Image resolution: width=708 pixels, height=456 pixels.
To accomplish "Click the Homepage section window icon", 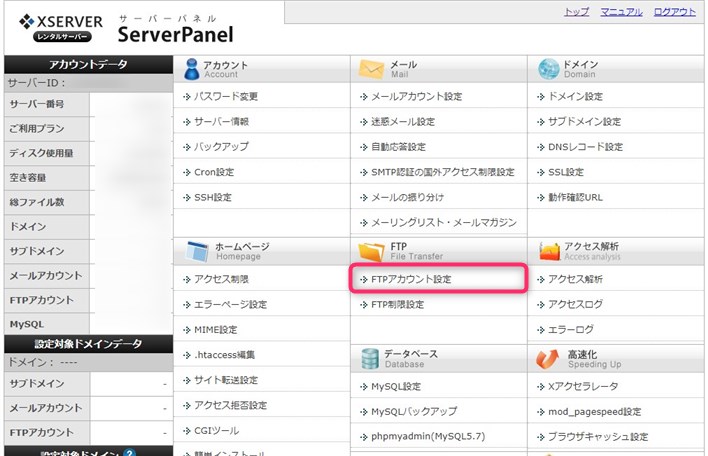I will tap(197, 251).
